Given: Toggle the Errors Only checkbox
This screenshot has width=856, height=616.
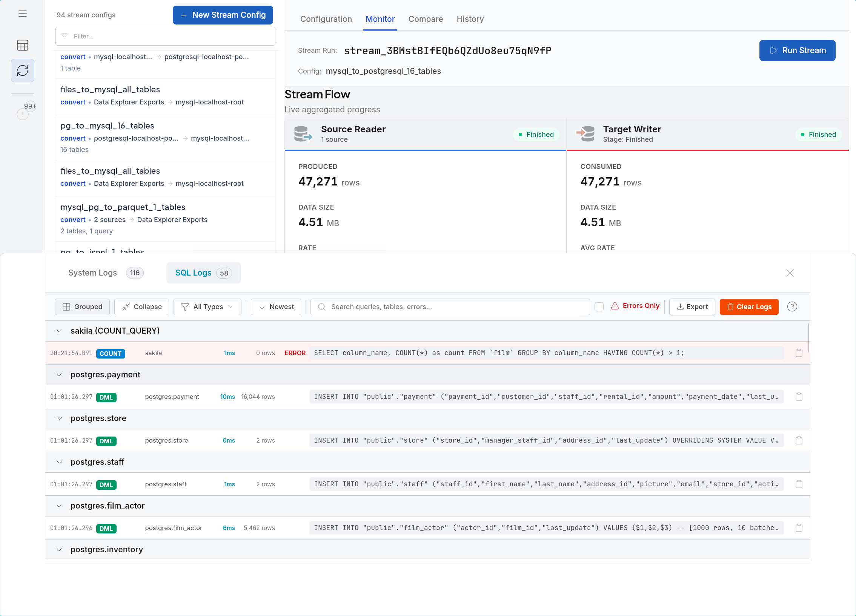Looking at the screenshot, I should 599,306.
